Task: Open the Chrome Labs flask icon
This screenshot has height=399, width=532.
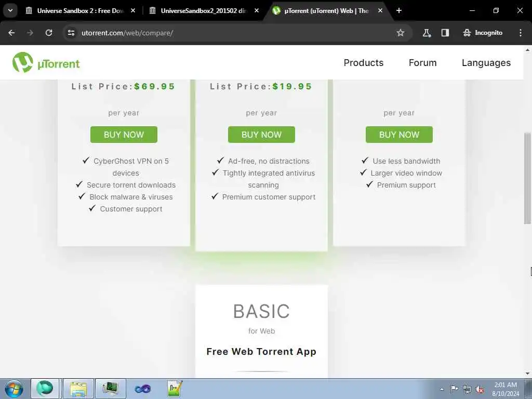Action: click(427, 33)
